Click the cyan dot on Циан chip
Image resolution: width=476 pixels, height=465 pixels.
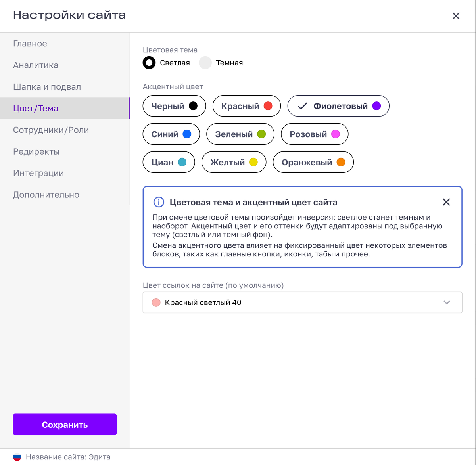182,162
